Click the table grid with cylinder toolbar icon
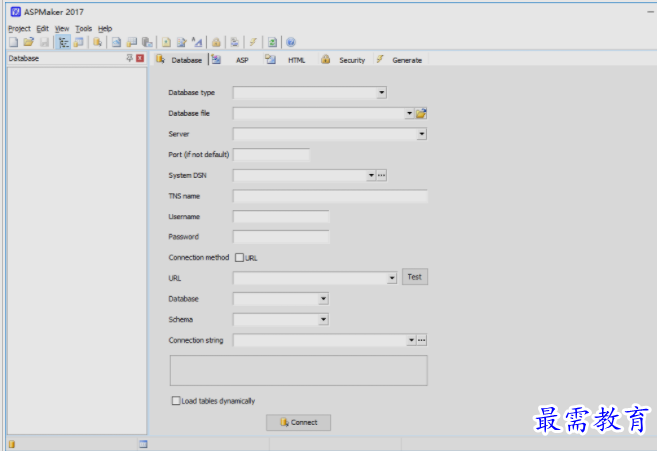Image resolution: width=657 pixels, height=451 pixels. pyautogui.click(x=132, y=42)
